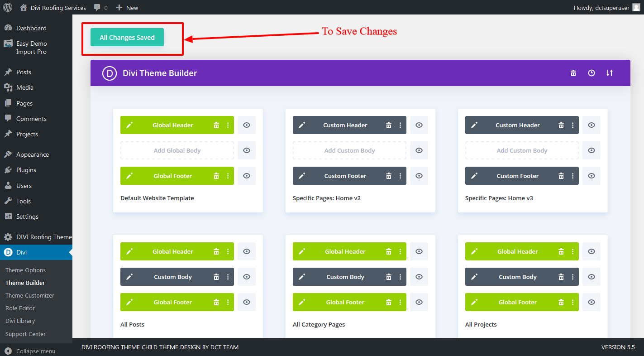Image resolution: width=644 pixels, height=356 pixels.
Task: Open Global Header options menu for All Projects
Action: pos(572,251)
